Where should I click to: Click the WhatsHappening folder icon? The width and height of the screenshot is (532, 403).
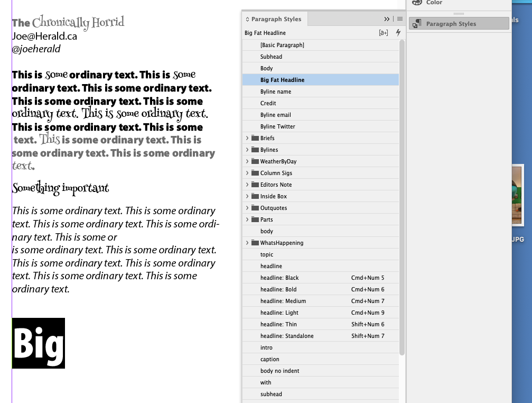[x=255, y=243]
